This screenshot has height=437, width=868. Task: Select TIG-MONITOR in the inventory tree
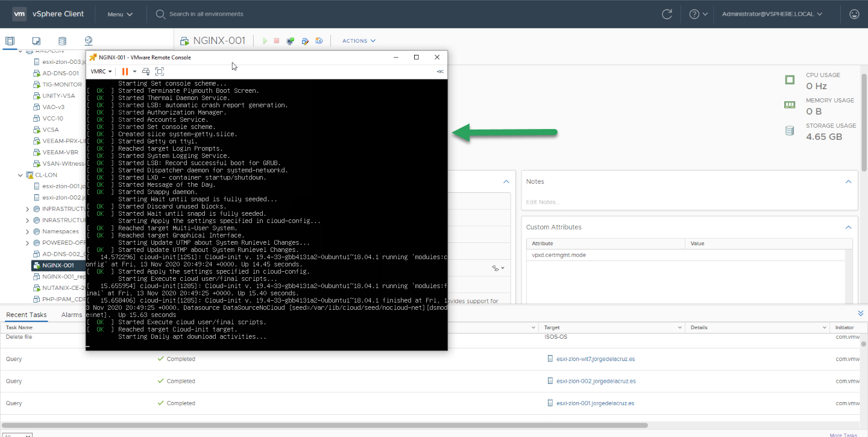pos(62,84)
